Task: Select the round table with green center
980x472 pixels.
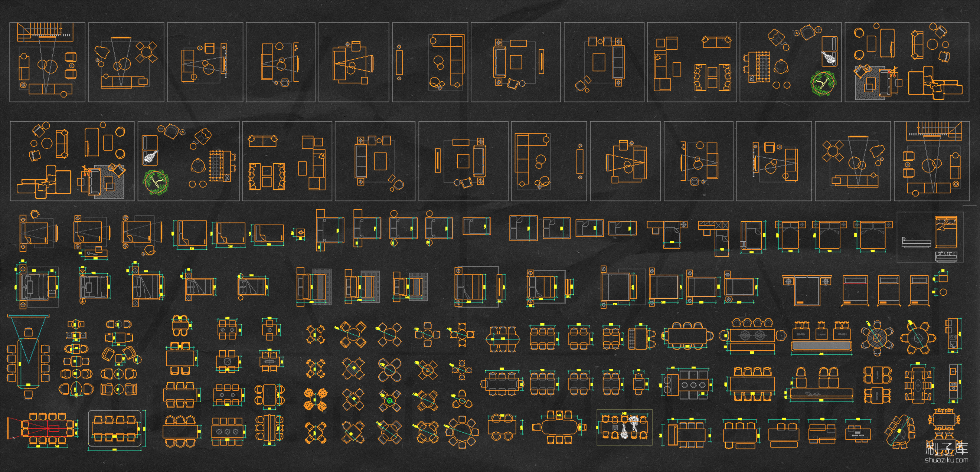Action: 389,400
